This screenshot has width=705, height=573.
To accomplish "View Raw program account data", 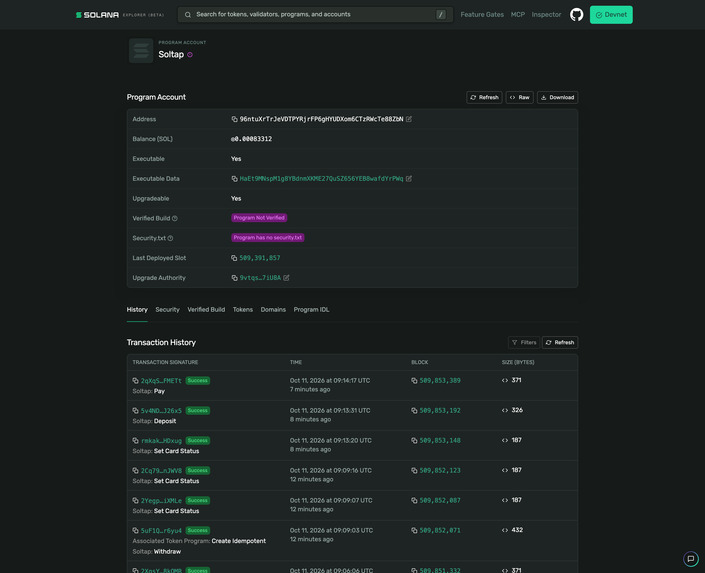I will pos(519,98).
